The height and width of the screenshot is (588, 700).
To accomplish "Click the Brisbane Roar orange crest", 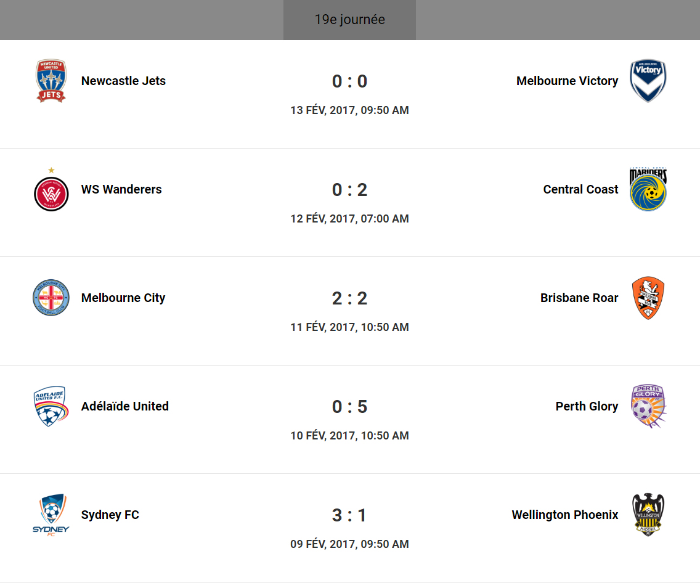I will tap(648, 298).
